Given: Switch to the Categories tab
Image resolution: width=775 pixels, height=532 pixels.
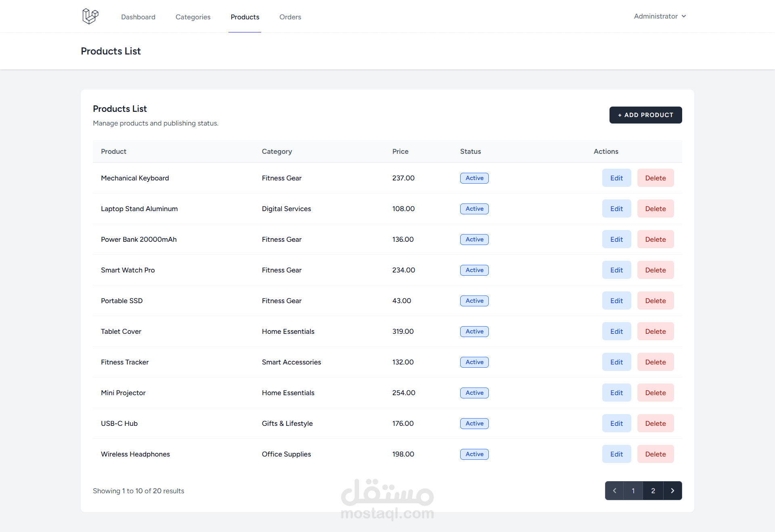Looking at the screenshot, I should pyautogui.click(x=193, y=17).
